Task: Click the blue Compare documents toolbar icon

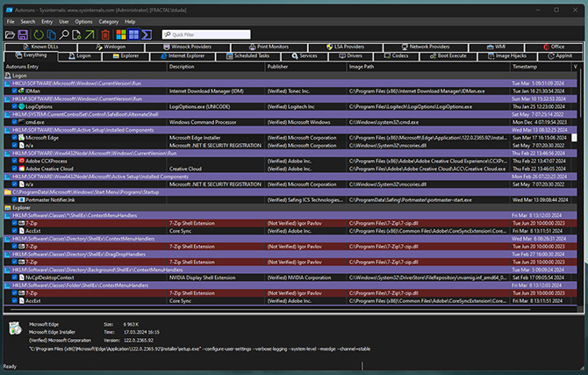Action: pos(52,35)
